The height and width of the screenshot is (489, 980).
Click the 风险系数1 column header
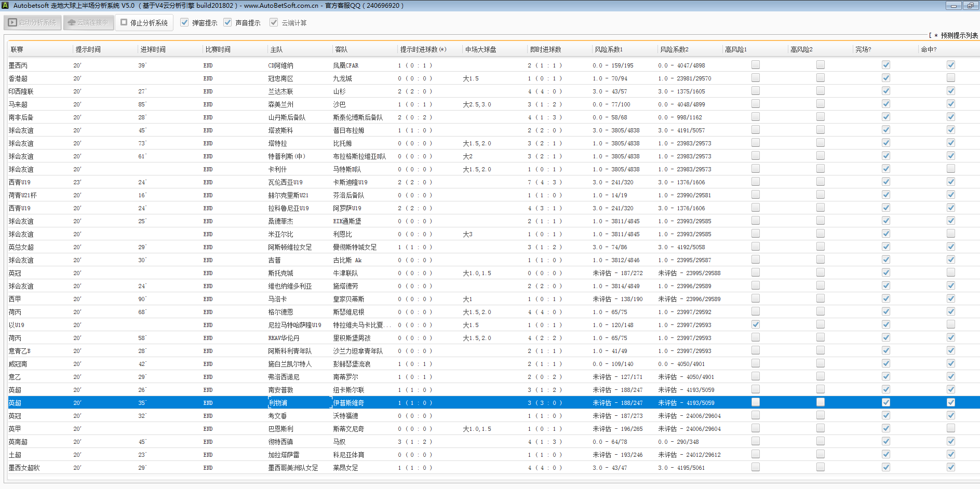[x=609, y=49]
